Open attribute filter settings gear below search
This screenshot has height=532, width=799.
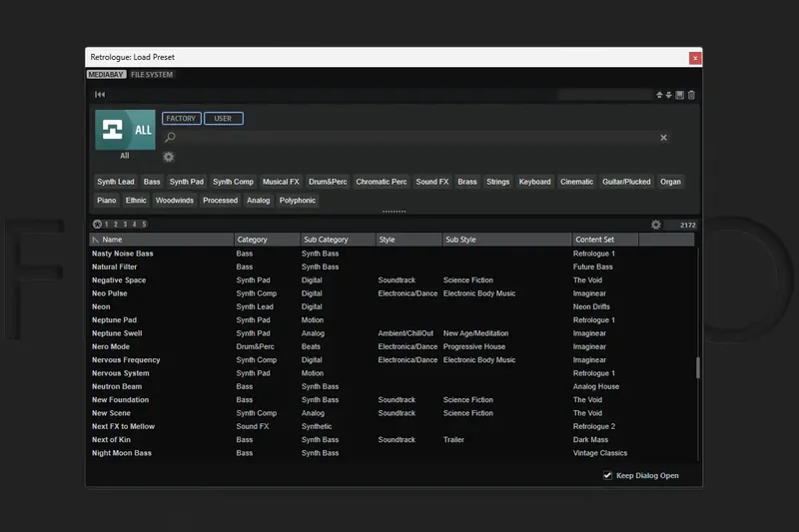tap(169, 157)
